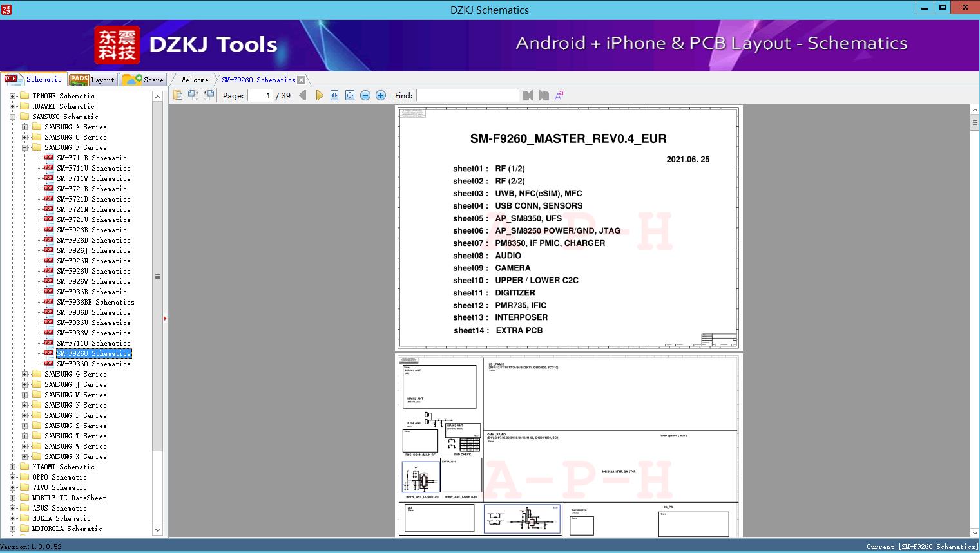Image resolution: width=980 pixels, height=553 pixels.
Task: Click the DZKJ Tools logo
Action: click(x=187, y=44)
